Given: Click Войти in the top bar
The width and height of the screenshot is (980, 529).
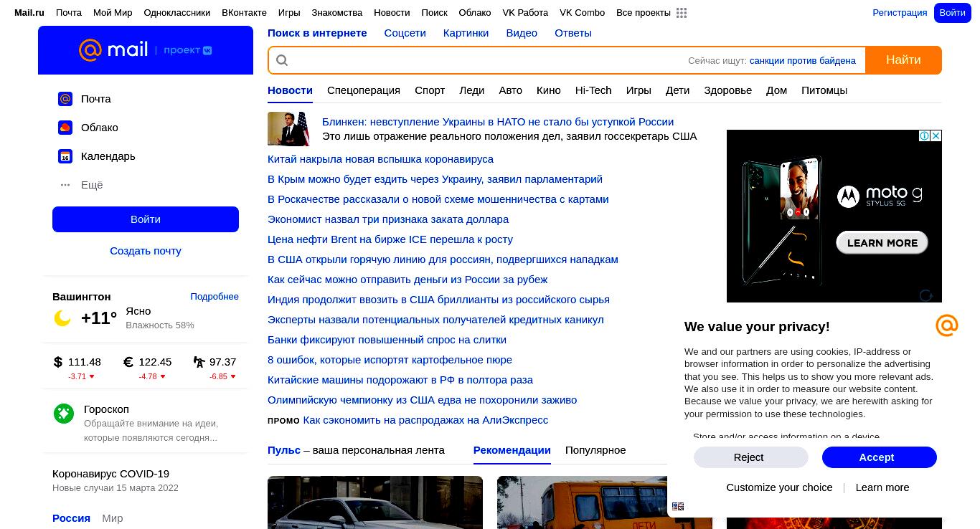Looking at the screenshot, I should (952, 13).
